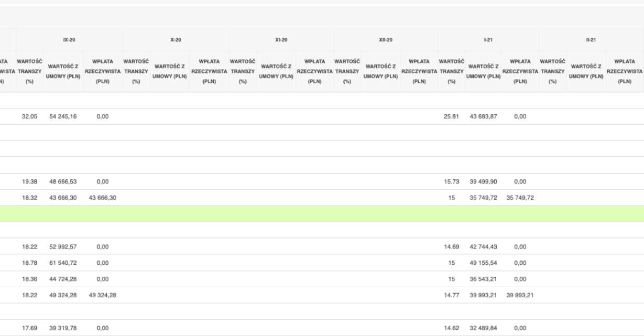The width and height of the screenshot is (644, 336).
Task: Click 'Wartość transzy (%)' header under IX-20
Action: click(30, 71)
